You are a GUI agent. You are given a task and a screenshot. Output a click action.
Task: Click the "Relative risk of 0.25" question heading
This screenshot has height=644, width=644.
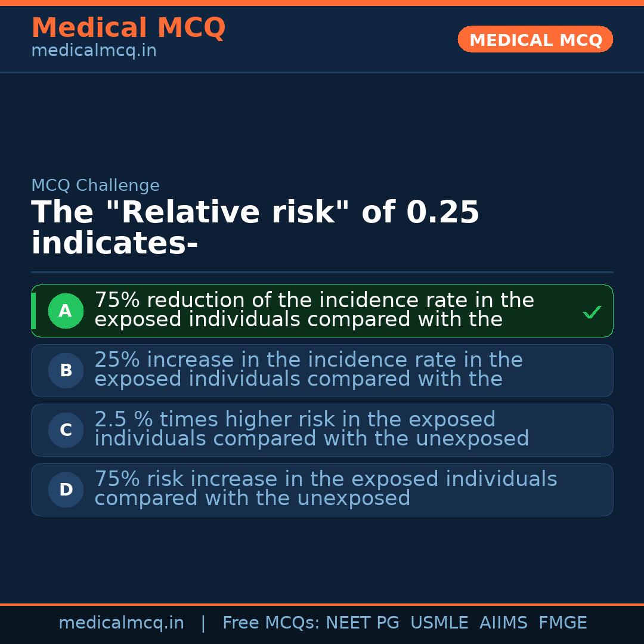(255, 228)
